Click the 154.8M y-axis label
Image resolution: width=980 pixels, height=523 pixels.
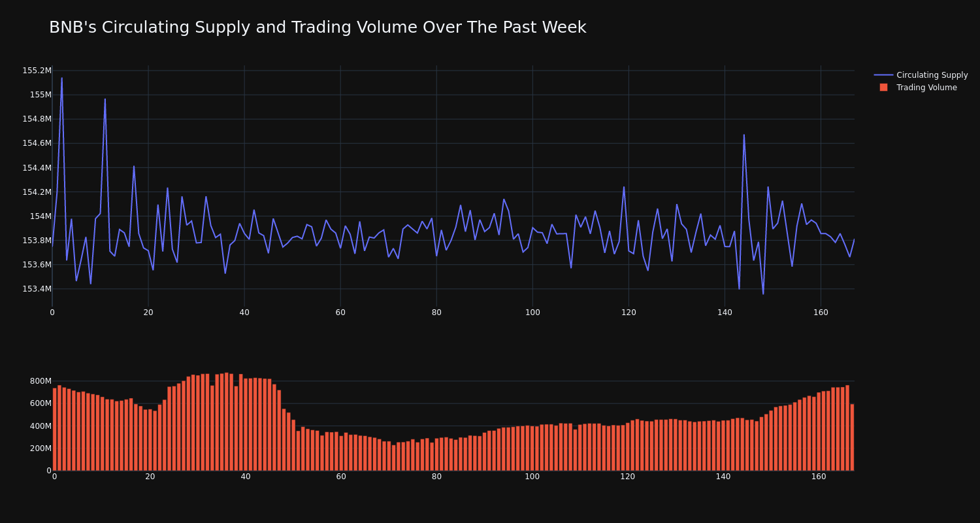click(37, 119)
